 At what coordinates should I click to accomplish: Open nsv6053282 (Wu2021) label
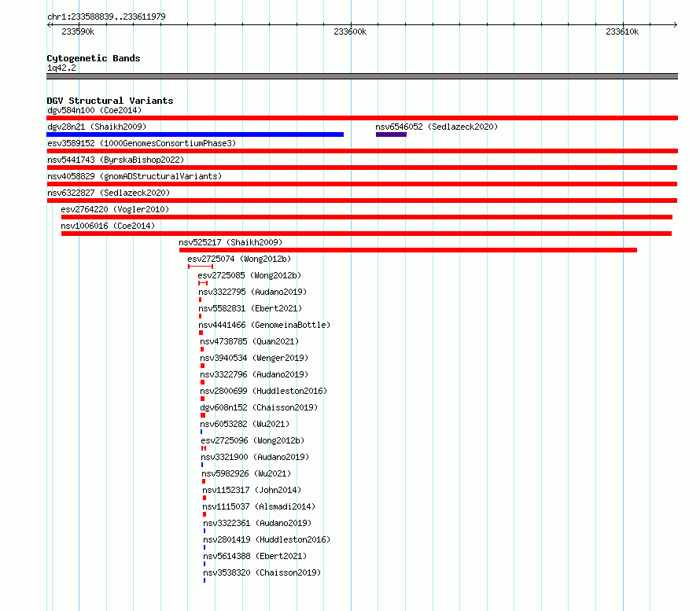(245, 424)
